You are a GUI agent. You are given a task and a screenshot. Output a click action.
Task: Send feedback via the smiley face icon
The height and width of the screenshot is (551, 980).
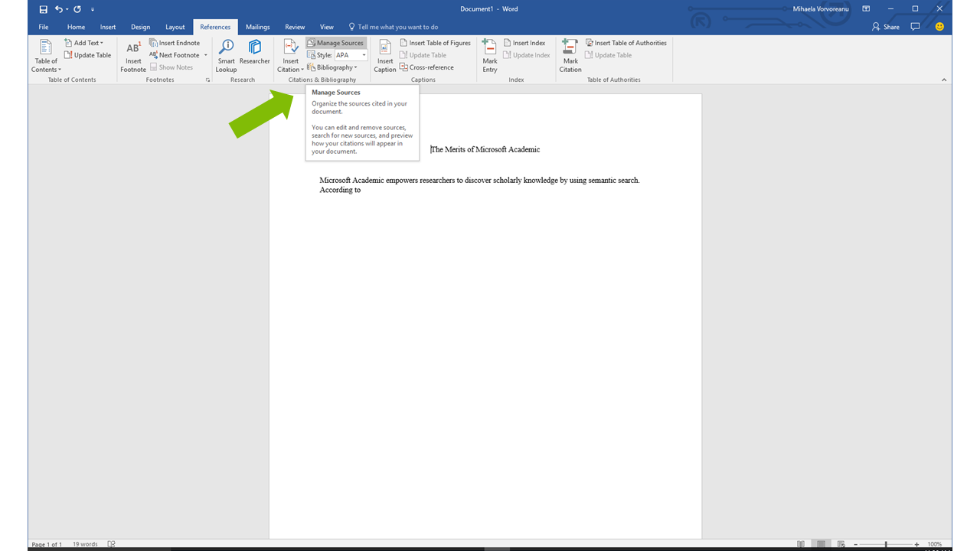[x=939, y=27]
